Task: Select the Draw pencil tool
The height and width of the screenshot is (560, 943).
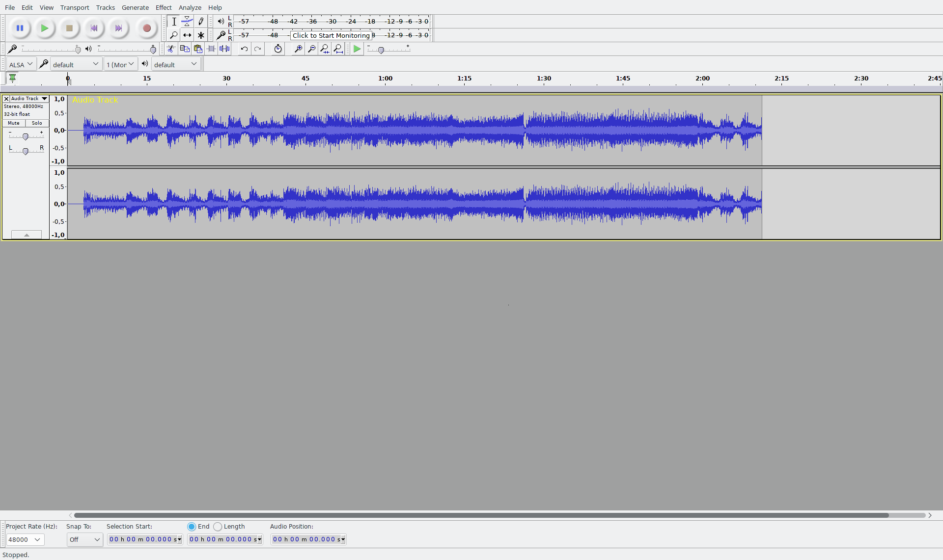Action: pyautogui.click(x=200, y=21)
